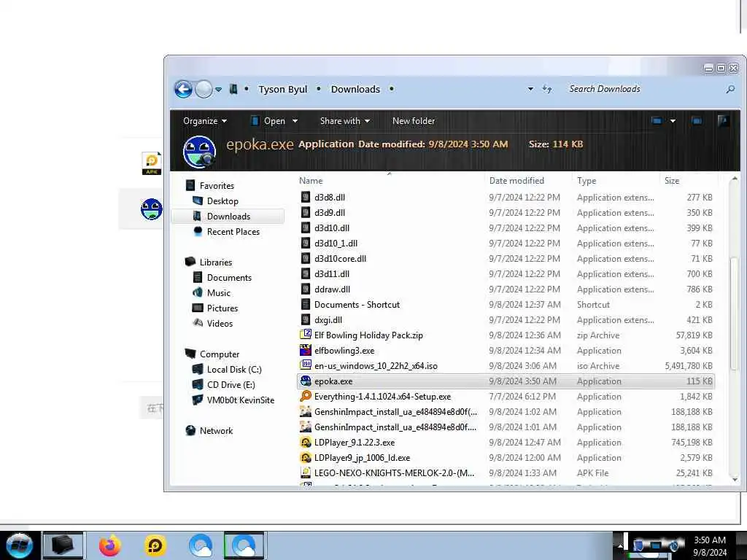Image resolution: width=747 pixels, height=560 pixels.
Task: Click the greyed Forward navigation button
Action: point(204,89)
